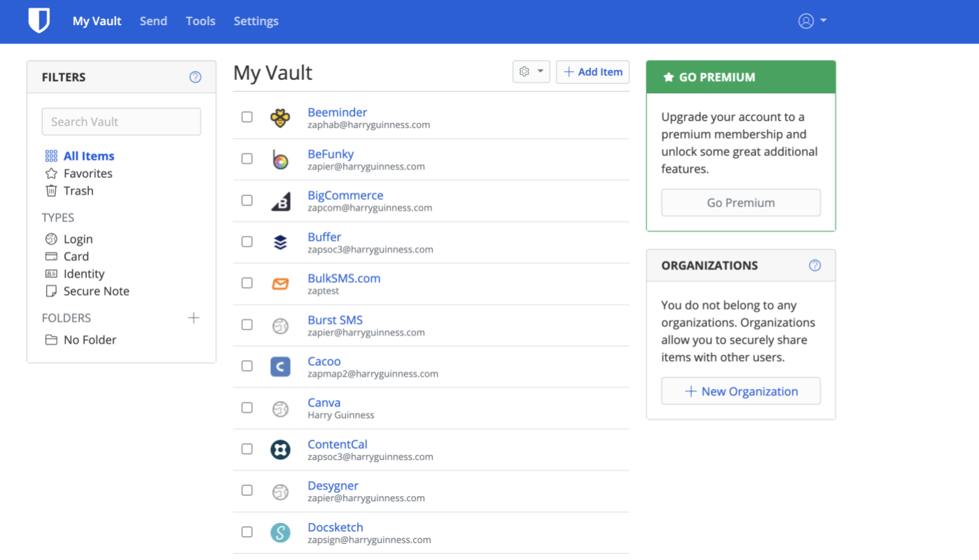Select the No Folder filter
This screenshot has width=979, height=560.
point(90,339)
